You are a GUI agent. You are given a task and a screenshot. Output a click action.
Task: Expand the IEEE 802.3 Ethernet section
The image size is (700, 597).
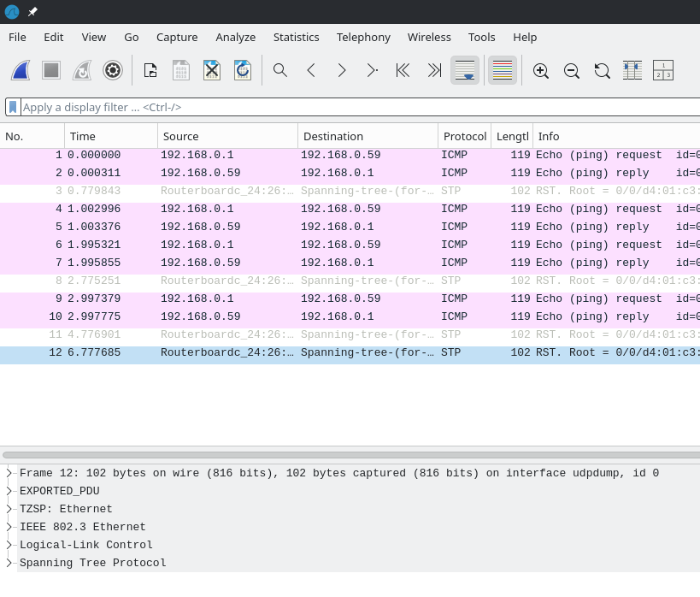pyautogui.click(x=9, y=527)
